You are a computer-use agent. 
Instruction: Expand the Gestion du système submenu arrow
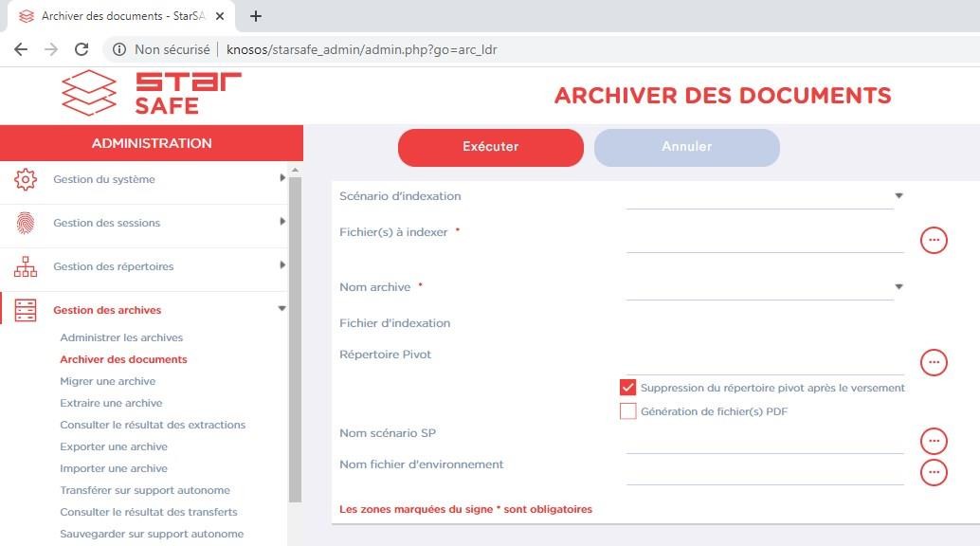(281, 178)
